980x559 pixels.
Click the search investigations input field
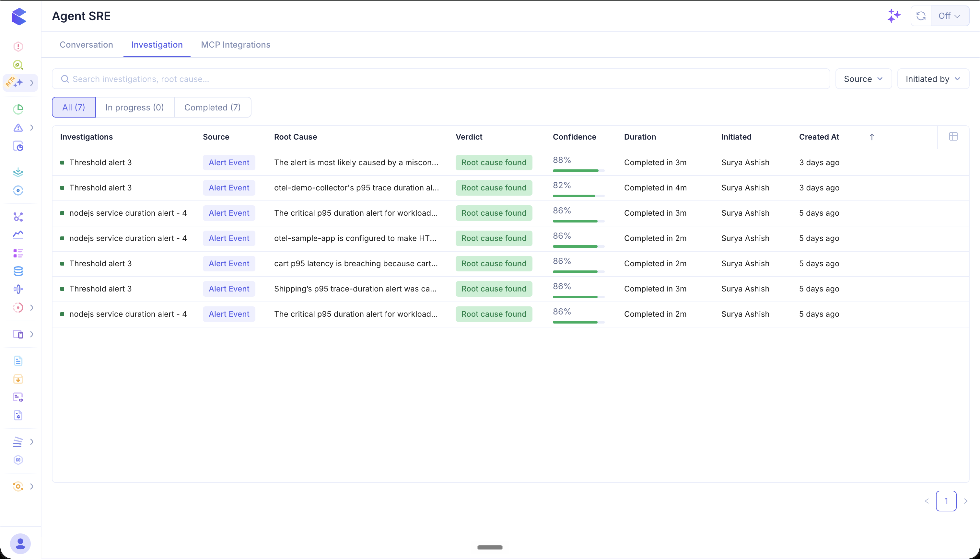pos(441,79)
